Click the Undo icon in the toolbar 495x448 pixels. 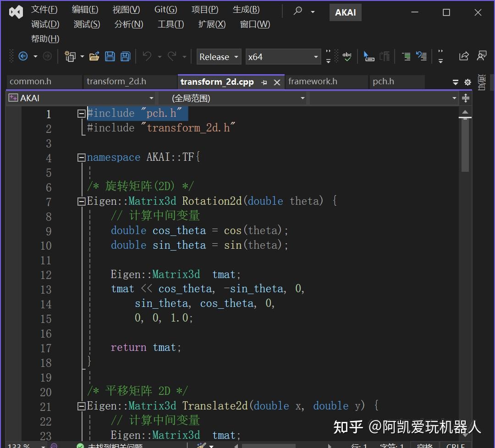click(x=148, y=56)
